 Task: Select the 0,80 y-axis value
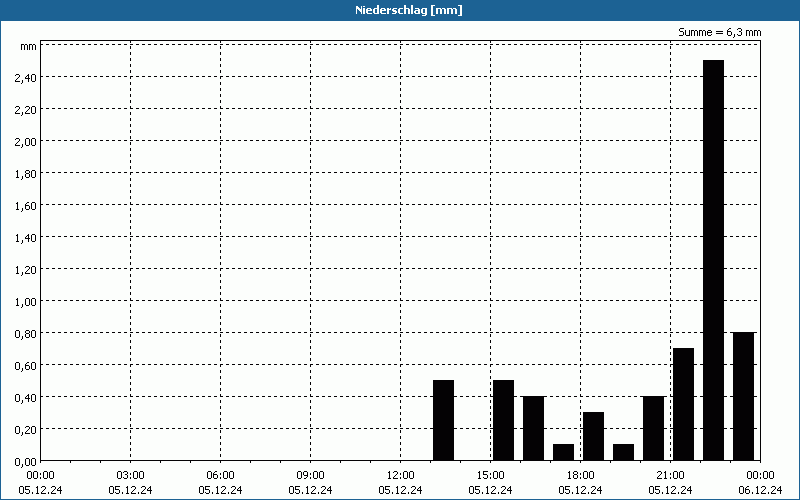26,334
